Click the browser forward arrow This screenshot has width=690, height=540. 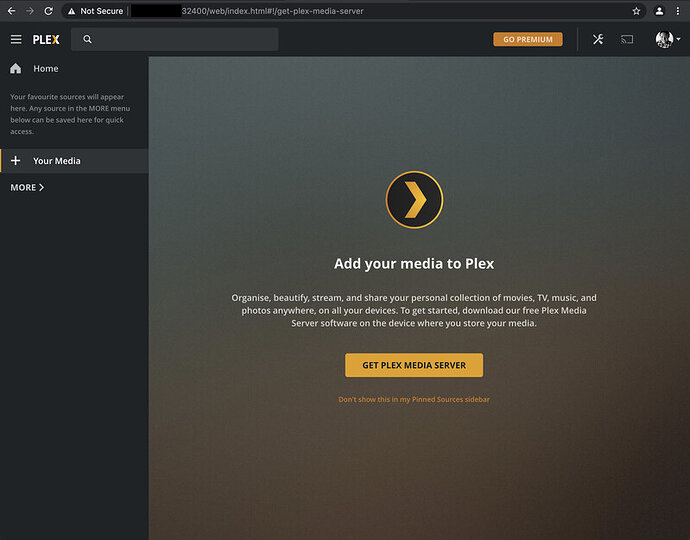(x=29, y=11)
